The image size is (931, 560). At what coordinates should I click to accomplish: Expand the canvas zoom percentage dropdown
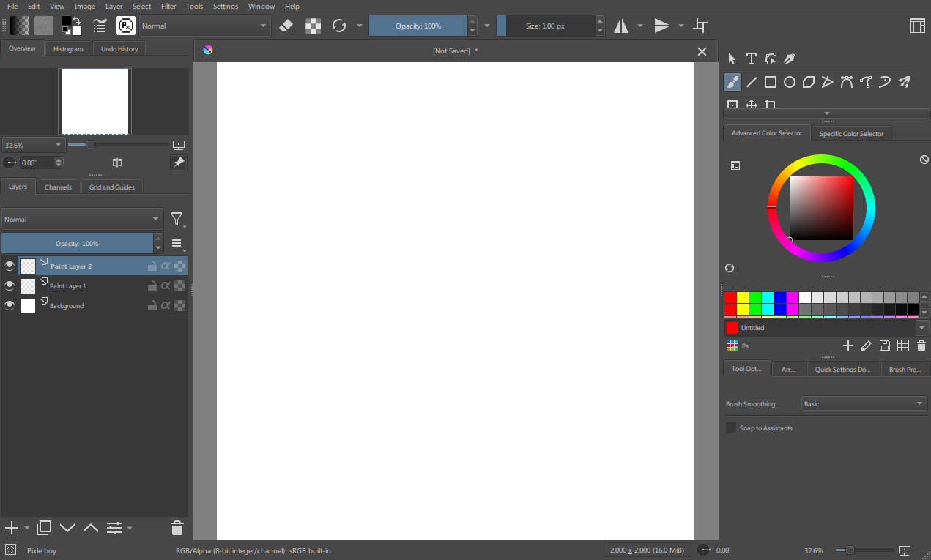(33, 145)
